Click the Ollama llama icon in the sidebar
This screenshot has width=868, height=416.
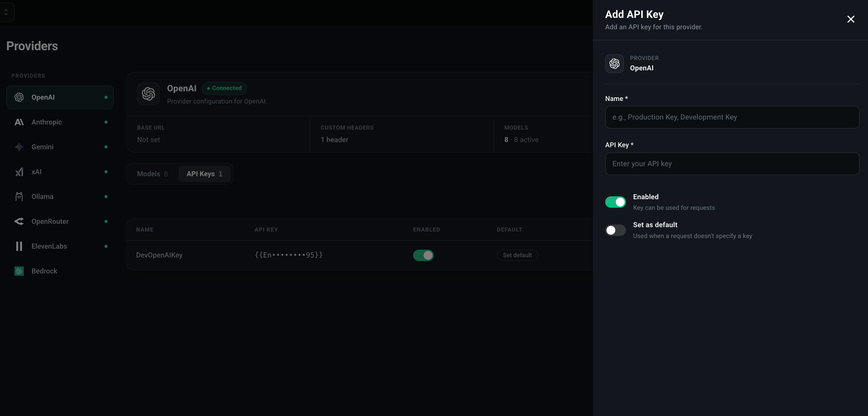19,197
